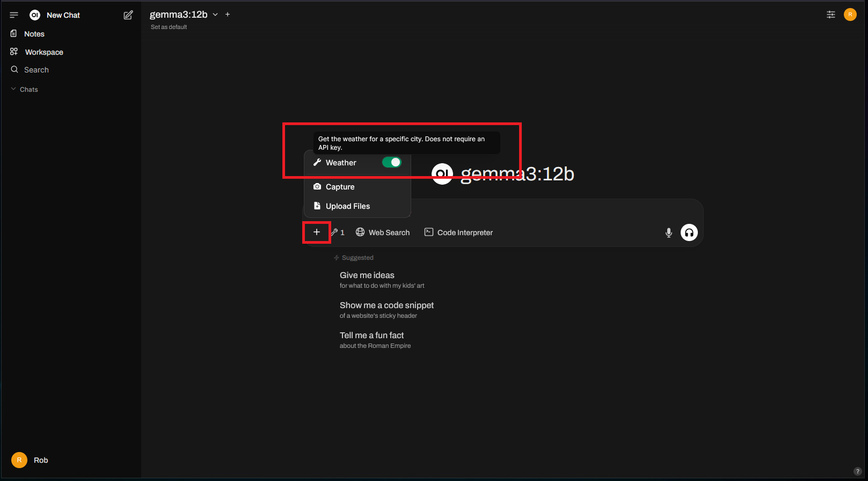Disable the Weather tool toggle
Screen dimensions: 868x481
[392, 162]
